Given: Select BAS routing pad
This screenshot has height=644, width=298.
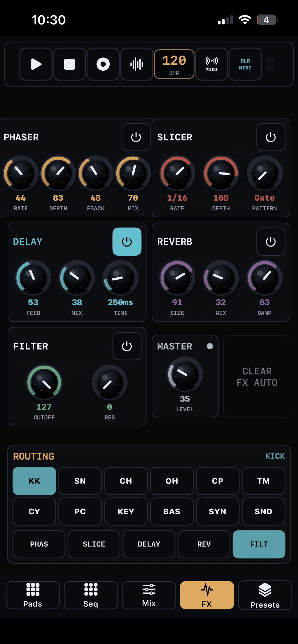Looking at the screenshot, I should click(x=172, y=511).
